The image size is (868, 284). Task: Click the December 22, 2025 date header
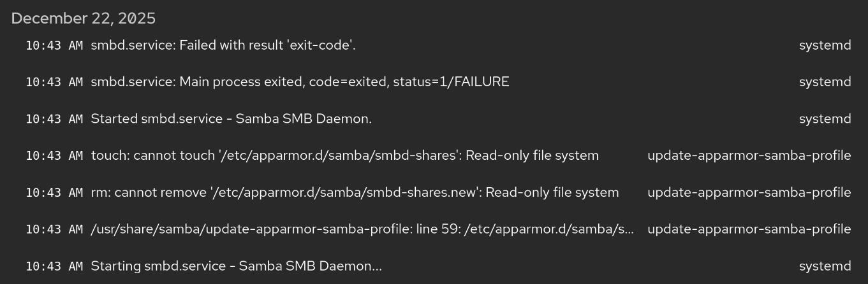tap(84, 18)
